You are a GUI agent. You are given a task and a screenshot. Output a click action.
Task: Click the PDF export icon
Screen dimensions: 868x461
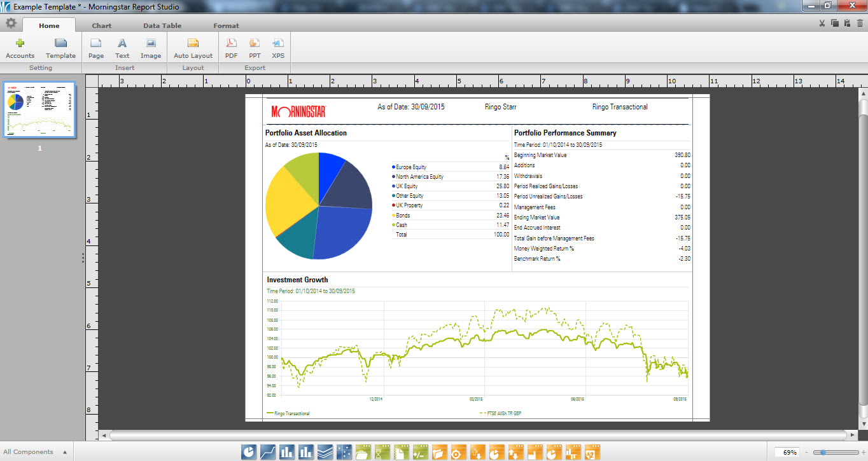pyautogui.click(x=232, y=48)
